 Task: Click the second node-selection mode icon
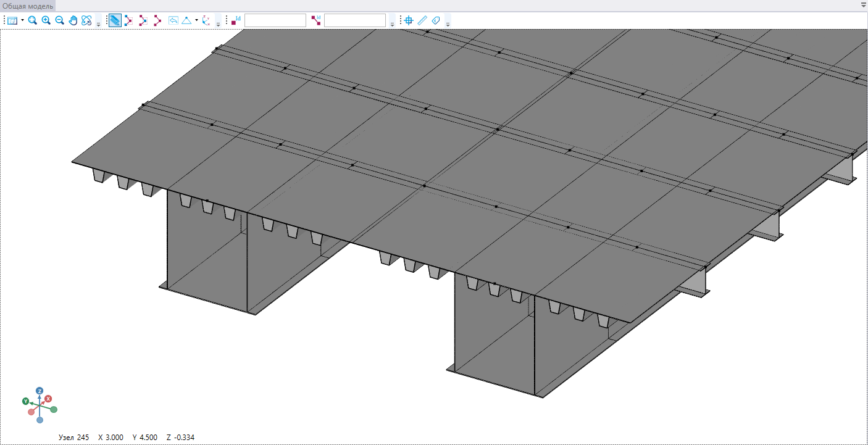click(x=143, y=20)
